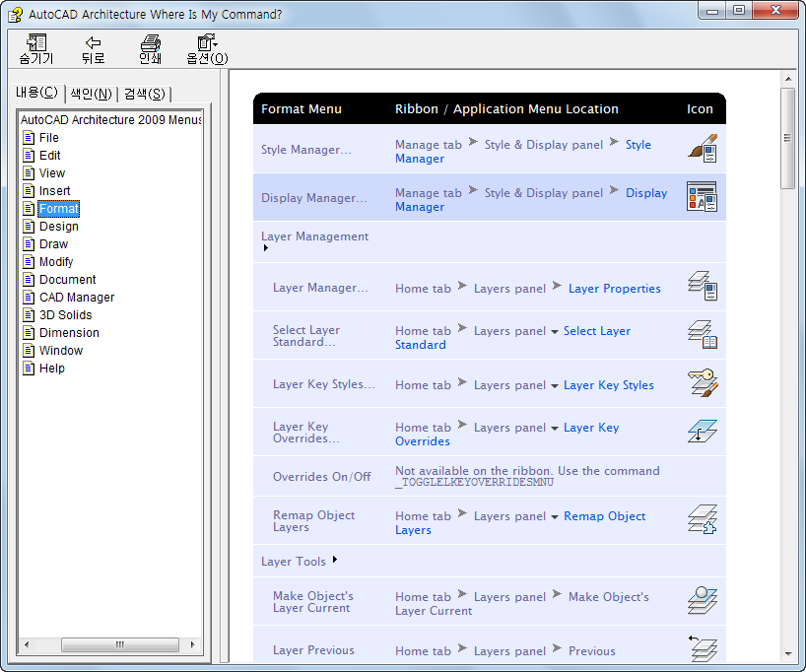Click the Display Manager icon
The width and height of the screenshot is (806, 672).
coord(703,196)
